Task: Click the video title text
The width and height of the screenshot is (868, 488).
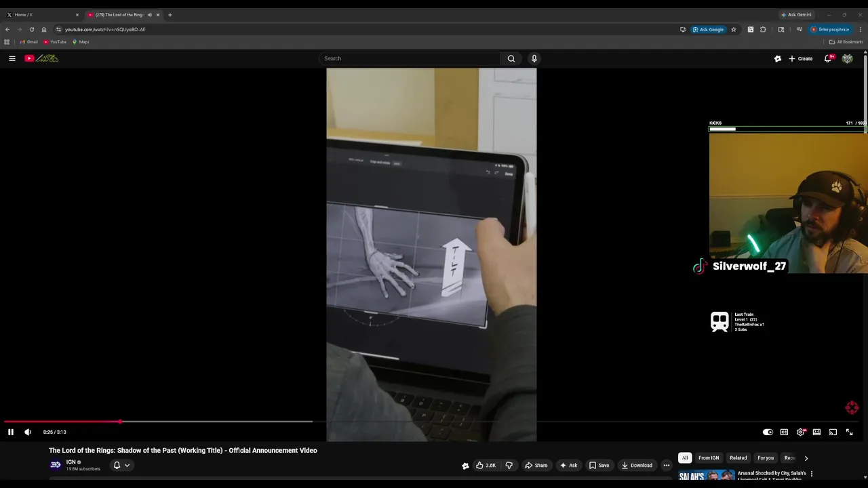Action: click(183, 450)
